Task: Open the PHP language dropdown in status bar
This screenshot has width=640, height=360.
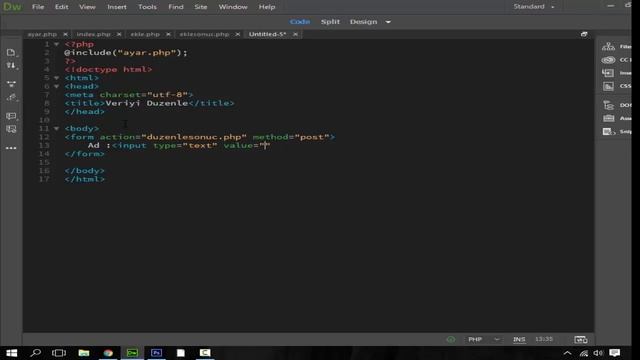Action: [484, 339]
